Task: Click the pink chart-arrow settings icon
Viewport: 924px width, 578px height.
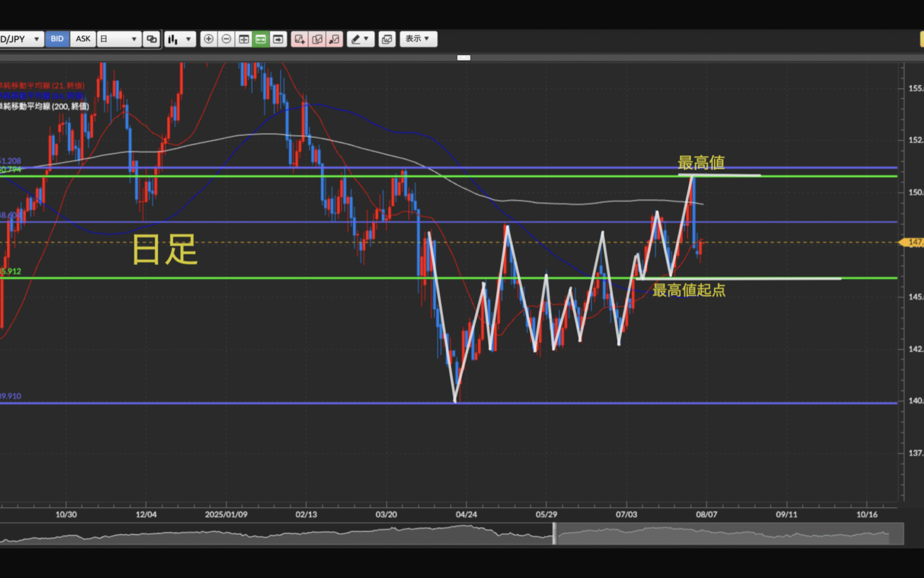Action: pyautogui.click(x=334, y=39)
